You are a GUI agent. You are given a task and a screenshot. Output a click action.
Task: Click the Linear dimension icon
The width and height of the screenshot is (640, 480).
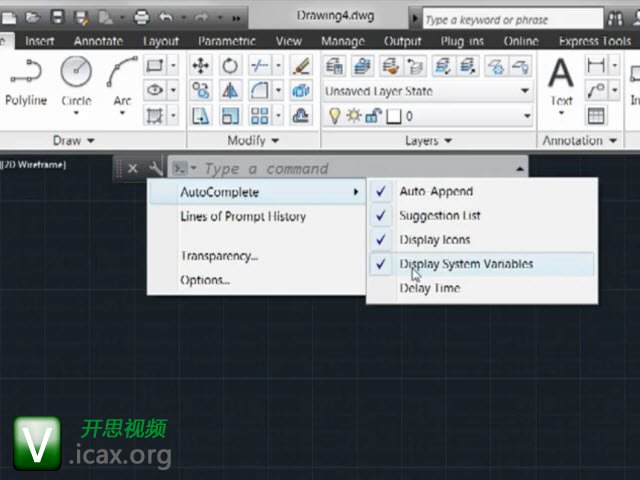[x=596, y=65]
